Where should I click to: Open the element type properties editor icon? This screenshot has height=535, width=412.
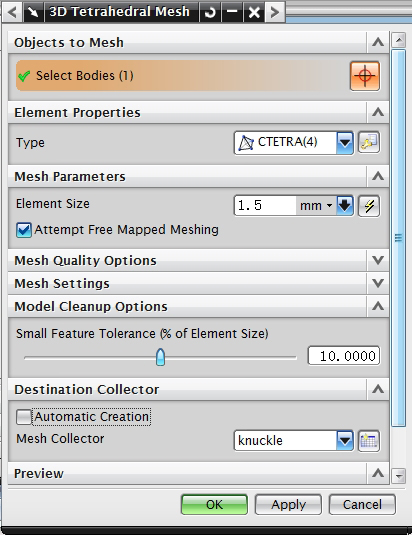369,142
